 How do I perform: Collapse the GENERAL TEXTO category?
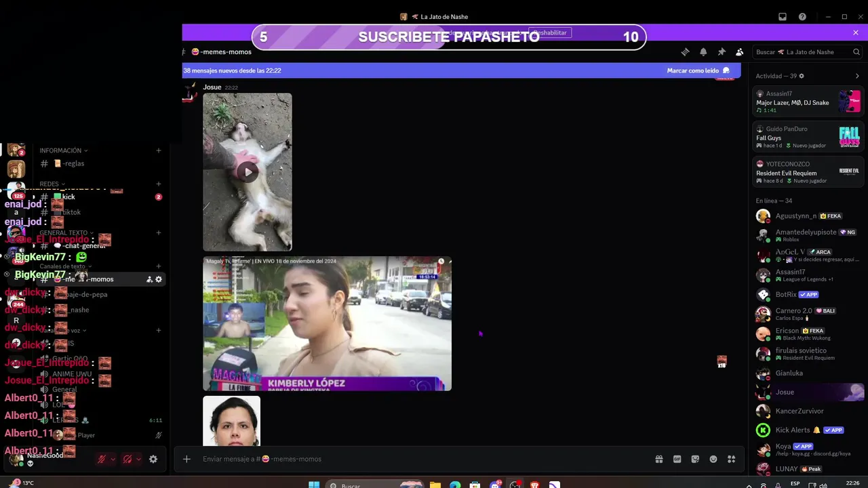click(x=66, y=232)
